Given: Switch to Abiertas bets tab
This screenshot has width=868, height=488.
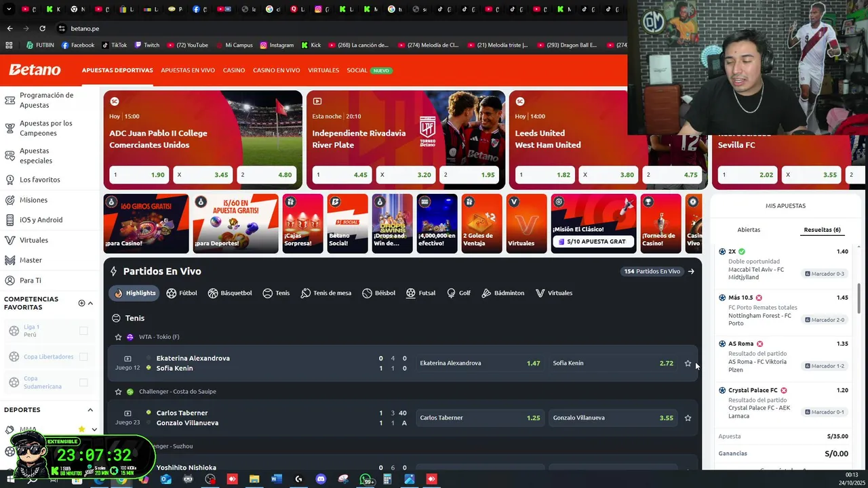Looking at the screenshot, I should point(749,230).
